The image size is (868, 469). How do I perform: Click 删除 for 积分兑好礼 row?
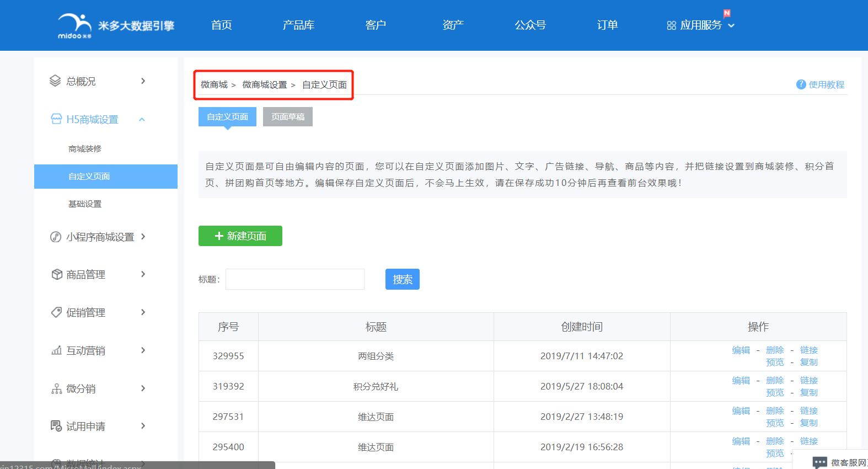(x=775, y=380)
